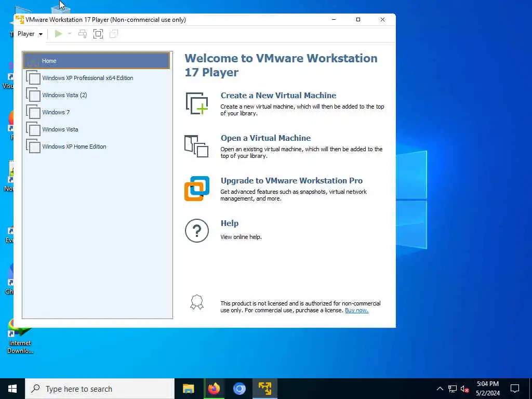
Task: Click the license ribbon badge icon
Action: click(x=197, y=302)
